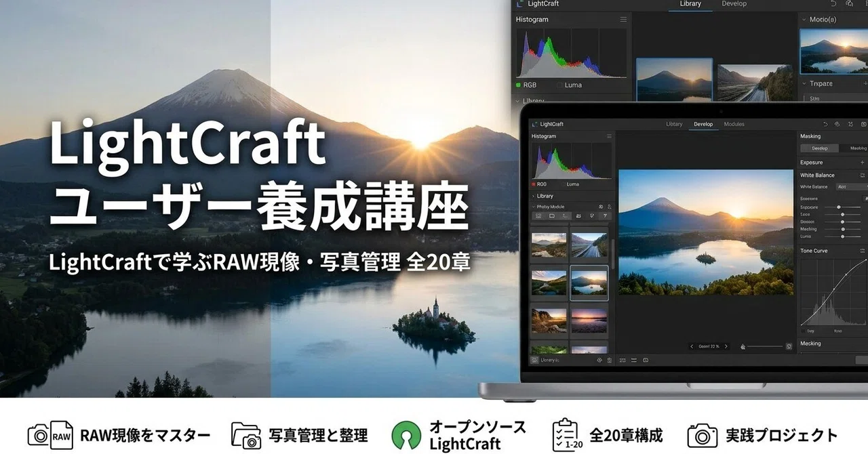Click compare view icon in laptop bottom bar
Screen dimensions: 868x454
tap(646, 360)
